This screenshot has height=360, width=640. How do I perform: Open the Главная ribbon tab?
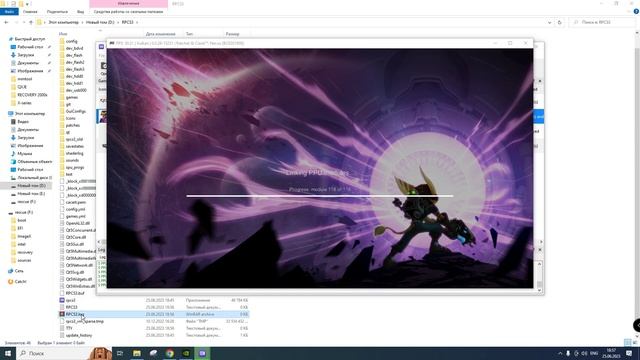[x=30, y=12]
